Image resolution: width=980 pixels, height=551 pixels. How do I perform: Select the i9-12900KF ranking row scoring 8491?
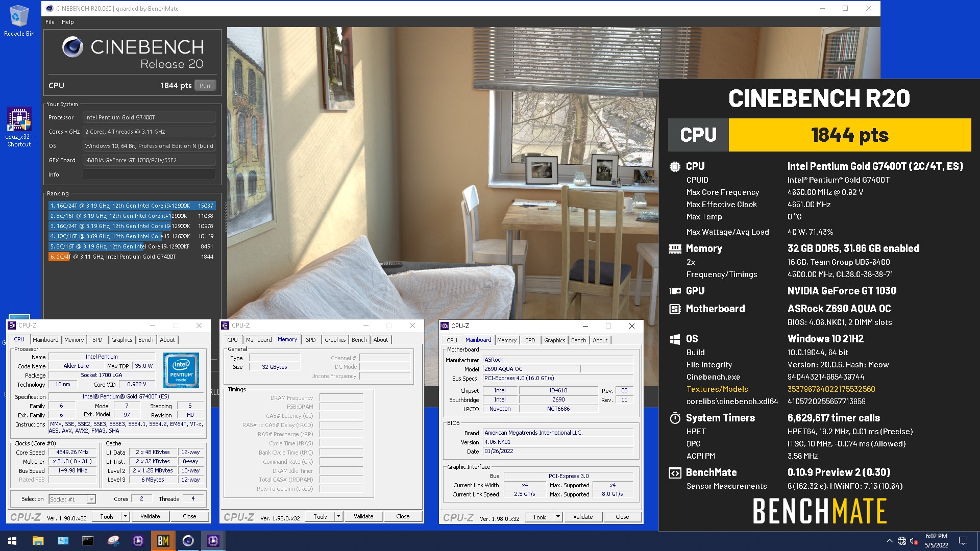[x=132, y=246]
